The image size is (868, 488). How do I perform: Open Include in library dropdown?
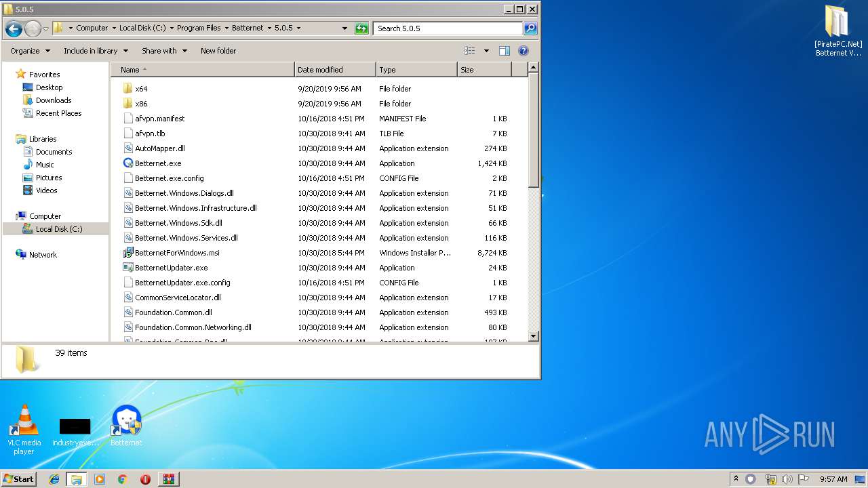[96, 51]
